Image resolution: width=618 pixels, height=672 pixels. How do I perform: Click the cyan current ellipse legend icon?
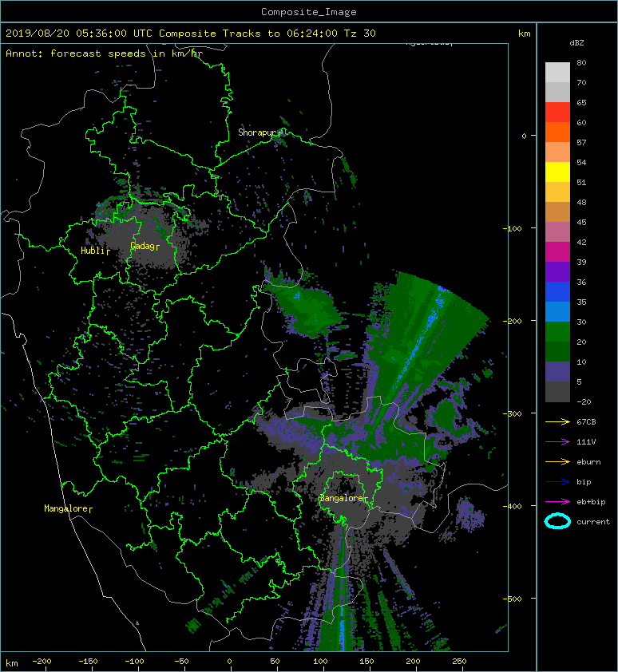click(x=557, y=521)
